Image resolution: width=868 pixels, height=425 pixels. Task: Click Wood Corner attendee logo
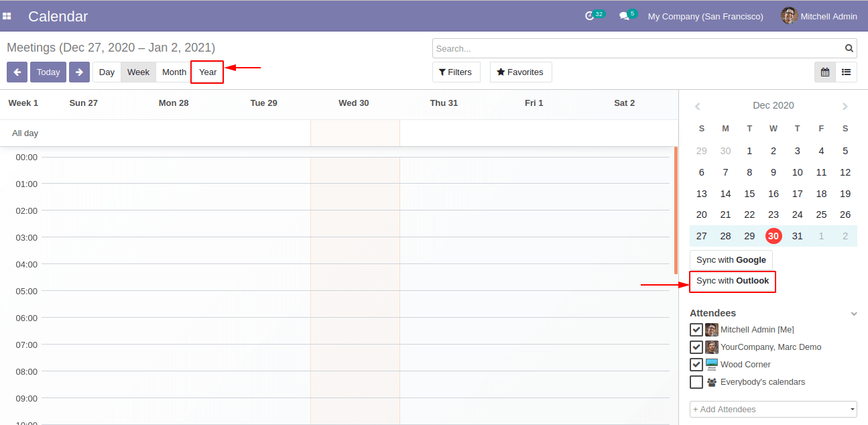(x=712, y=365)
